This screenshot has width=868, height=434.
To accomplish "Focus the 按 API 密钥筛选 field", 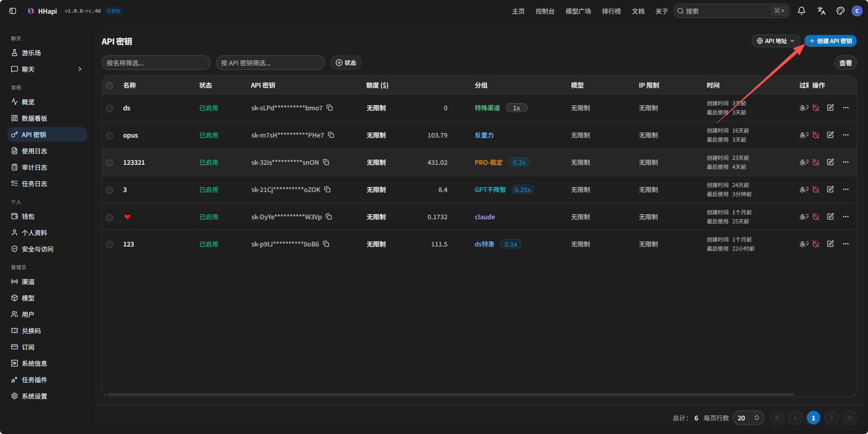I will coord(271,63).
